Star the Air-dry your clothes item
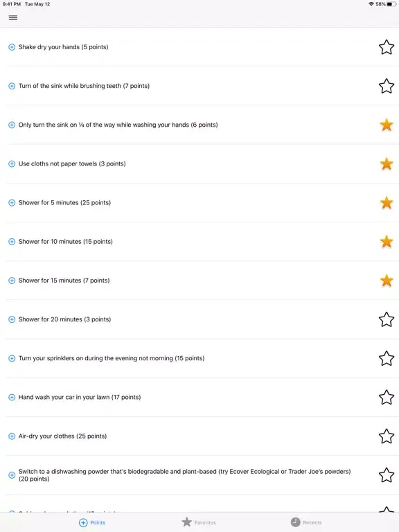Viewport: 399px width, 532px height. tap(387, 436)
